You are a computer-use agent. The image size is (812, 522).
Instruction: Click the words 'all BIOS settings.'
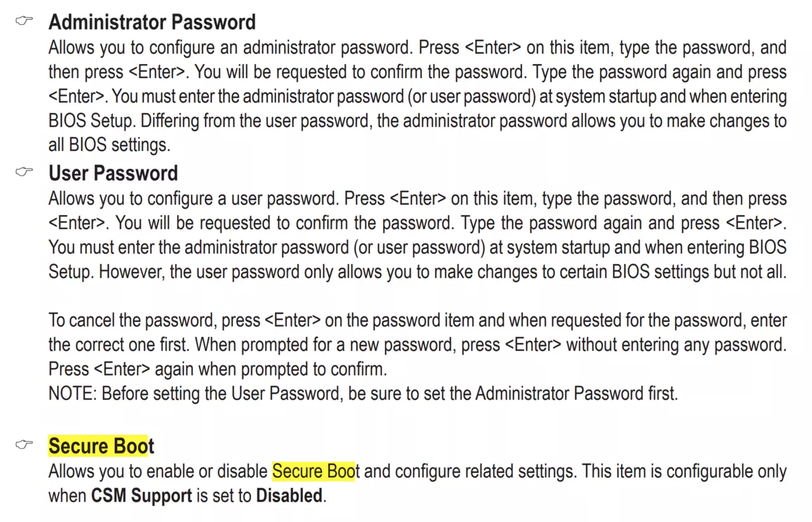pos(110,145)
